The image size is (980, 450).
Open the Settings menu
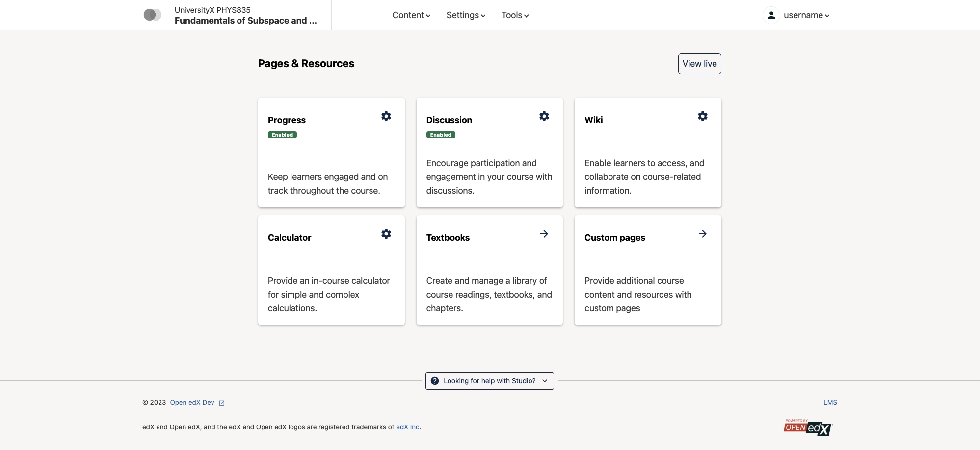pyautogui.click(x=466, y=15)
